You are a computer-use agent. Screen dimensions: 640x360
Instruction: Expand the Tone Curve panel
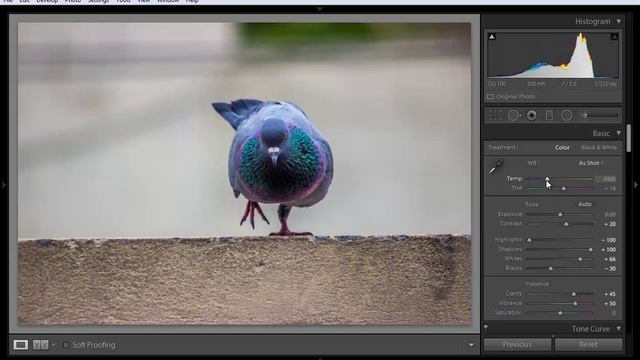click(x=619, y=329)
